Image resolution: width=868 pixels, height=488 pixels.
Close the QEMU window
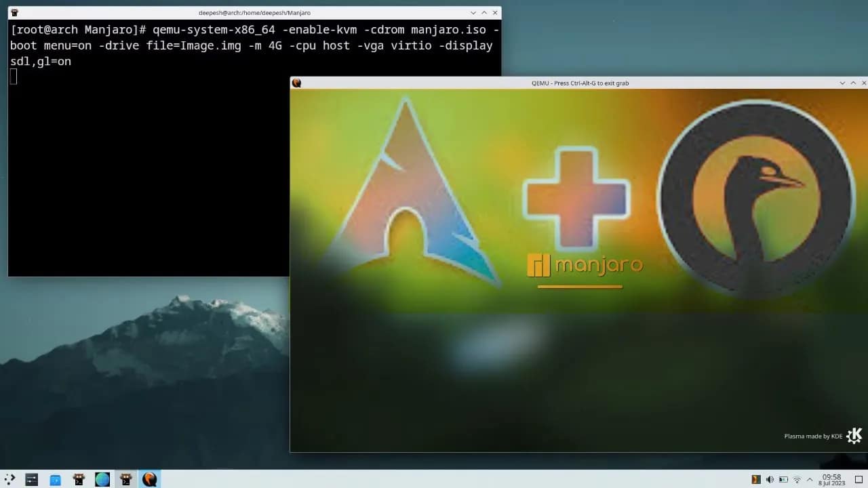point(862,83)
